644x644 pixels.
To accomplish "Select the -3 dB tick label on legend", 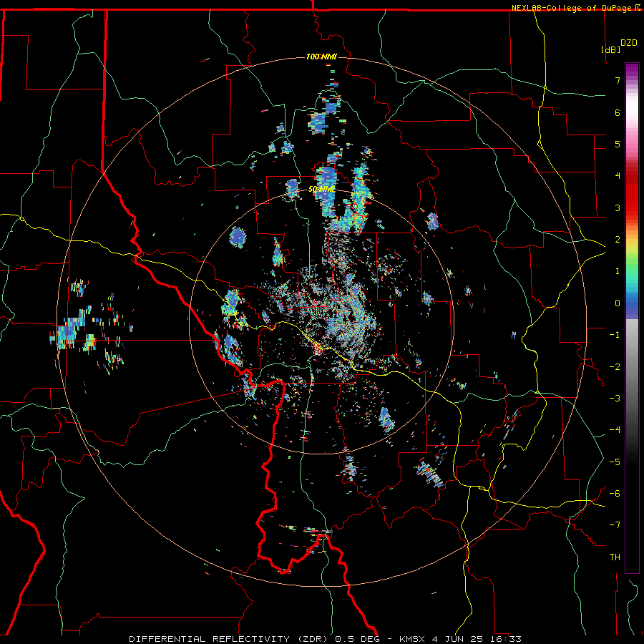I will click(615, 399).
